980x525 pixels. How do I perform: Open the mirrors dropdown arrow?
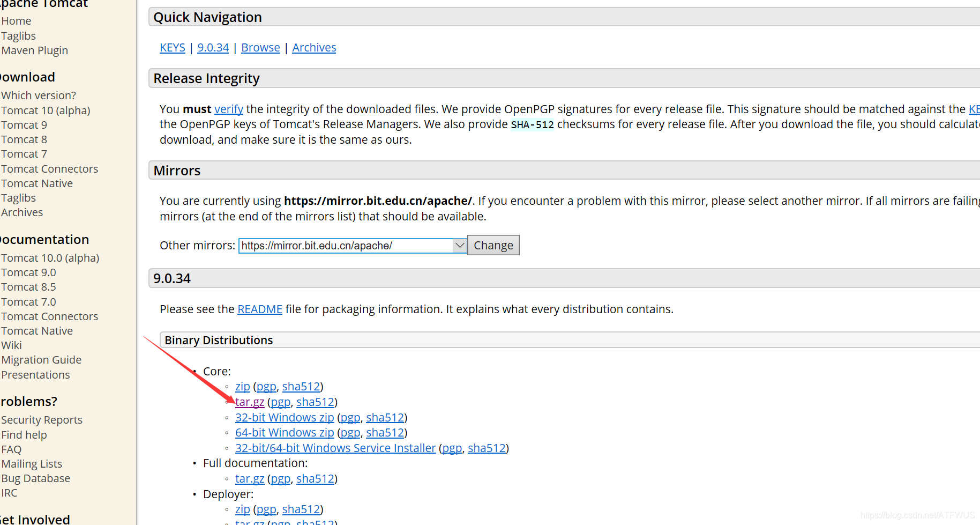459,246
